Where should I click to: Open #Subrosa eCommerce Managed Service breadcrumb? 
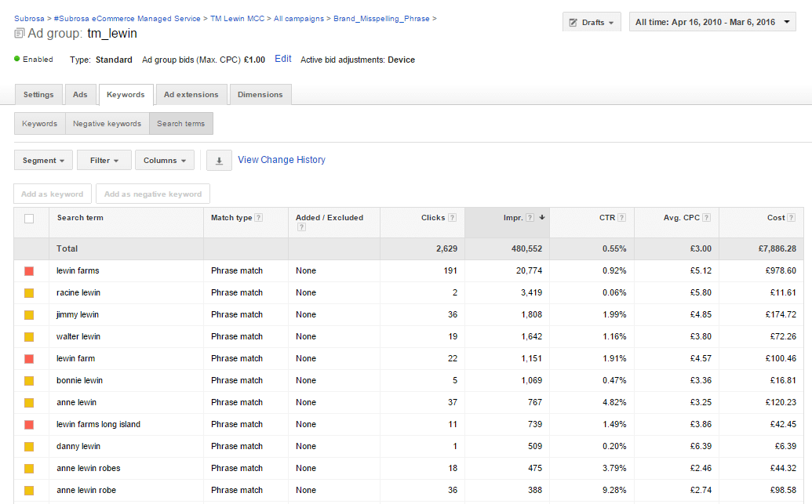tap(127, 19)
